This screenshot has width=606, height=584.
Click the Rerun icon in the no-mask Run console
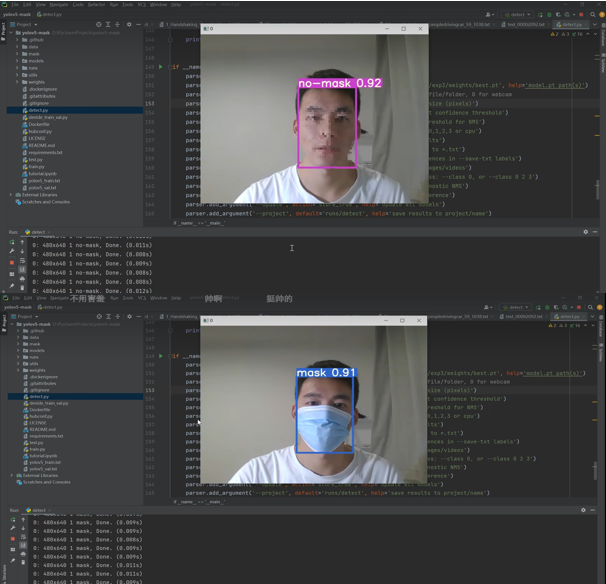tap(13, 241)
